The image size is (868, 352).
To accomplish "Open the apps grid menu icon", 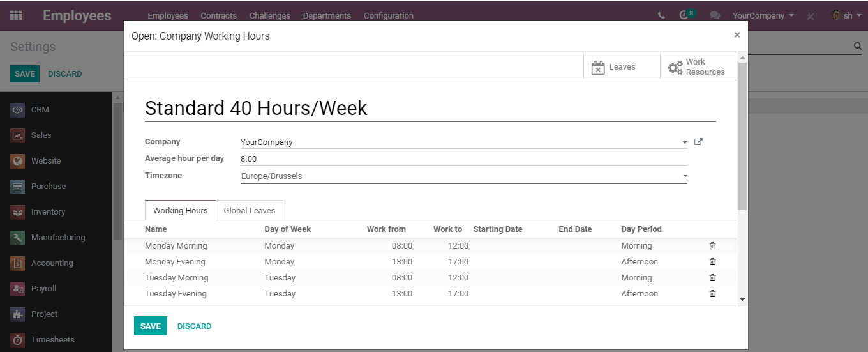I will tap(16, 15).
